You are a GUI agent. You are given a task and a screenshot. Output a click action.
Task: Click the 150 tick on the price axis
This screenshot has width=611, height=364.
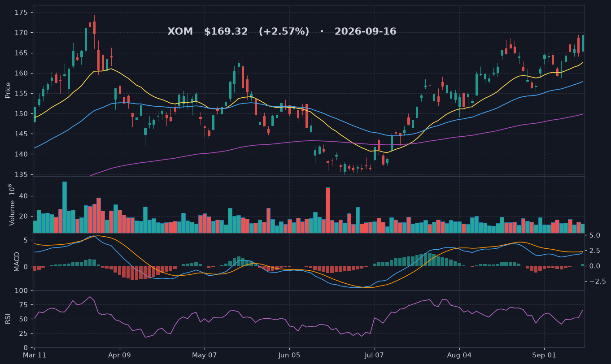tap(22, 113)
